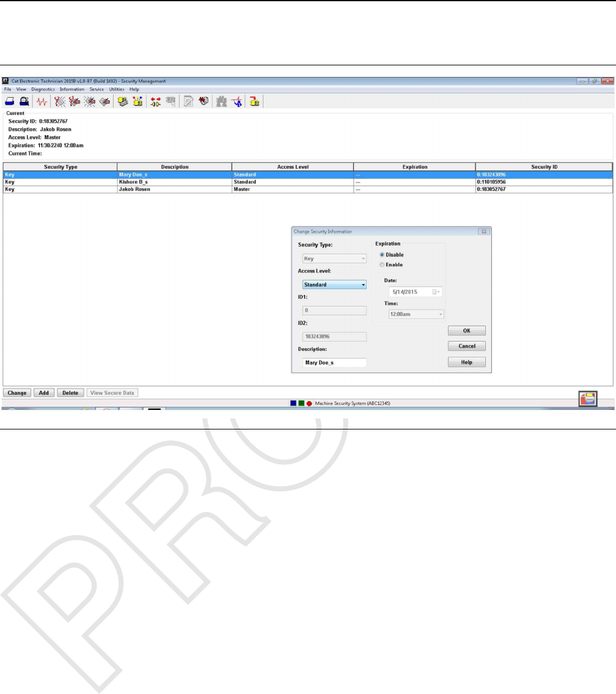The image size is (616, 694).
Task: Open the Access Level Standard dropdown
Action: coord(334,285)
